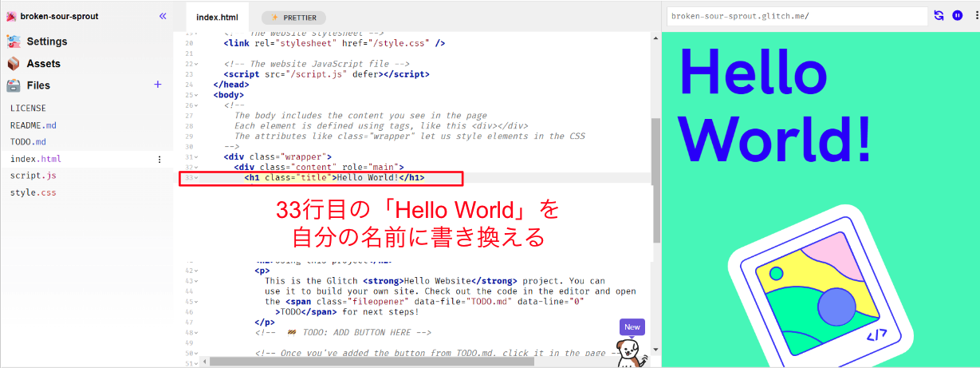Open the index.html file options menu

[159, 160]
